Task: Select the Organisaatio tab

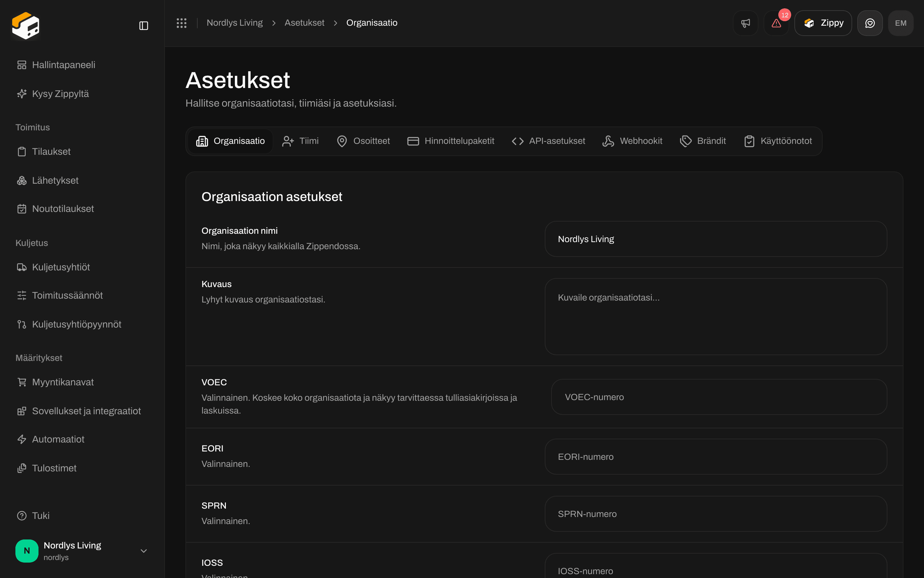Action: tap(230, 141)
